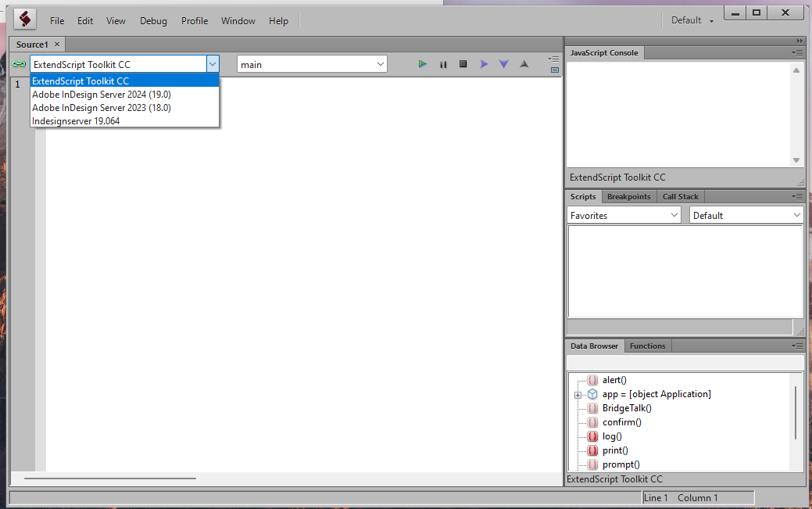This screenshot has width=812, height=509.
Task: Maximize the ExtendScript Toolkit window
Action: click(x=757, y=13)
